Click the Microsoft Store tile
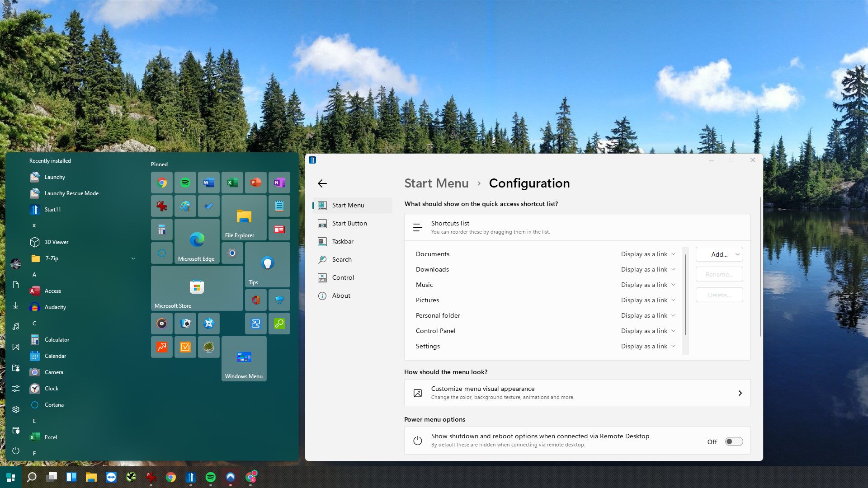This screenshot has width=868, height=488. [x=197, y=288]
